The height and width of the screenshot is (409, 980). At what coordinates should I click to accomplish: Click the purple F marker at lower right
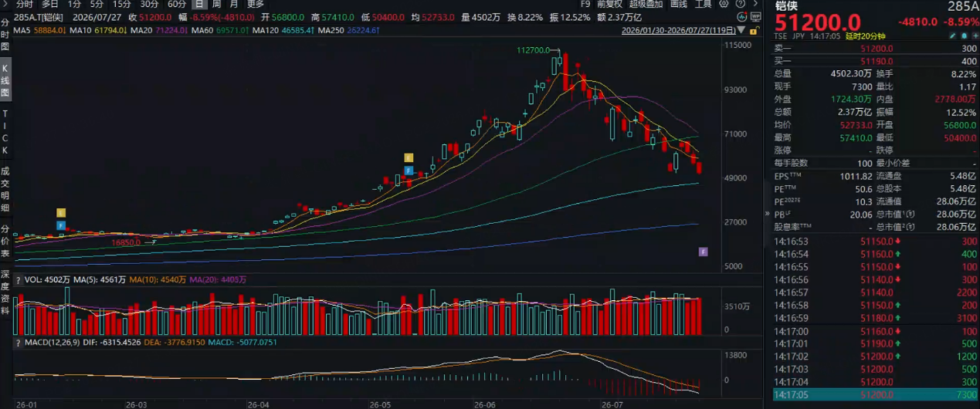click(703, 252)
